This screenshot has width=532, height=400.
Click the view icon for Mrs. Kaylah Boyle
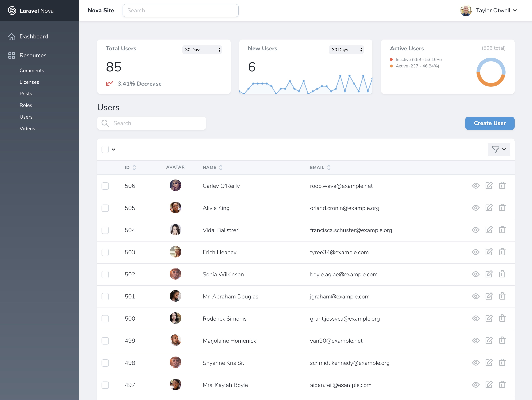point(475,384)
